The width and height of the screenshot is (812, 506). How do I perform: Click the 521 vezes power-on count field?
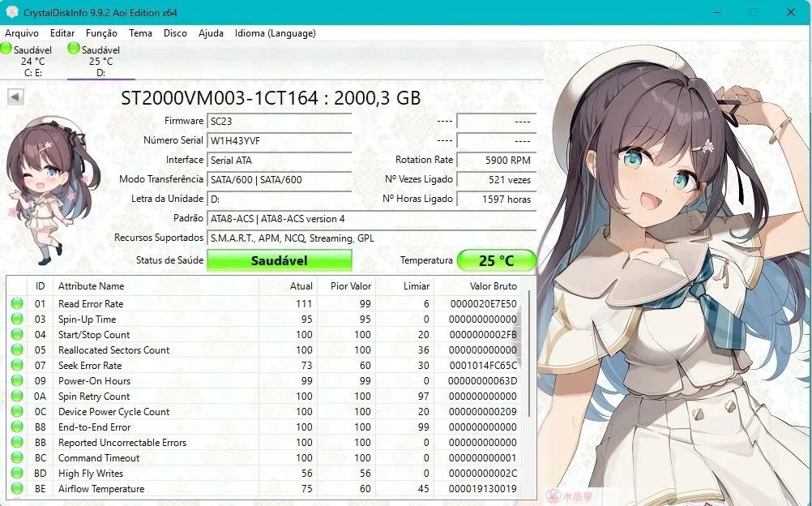[496, 180]
